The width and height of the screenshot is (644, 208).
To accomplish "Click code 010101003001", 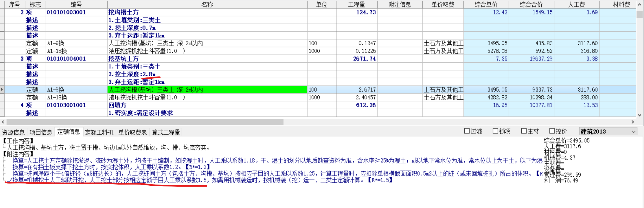I will 66,12.
